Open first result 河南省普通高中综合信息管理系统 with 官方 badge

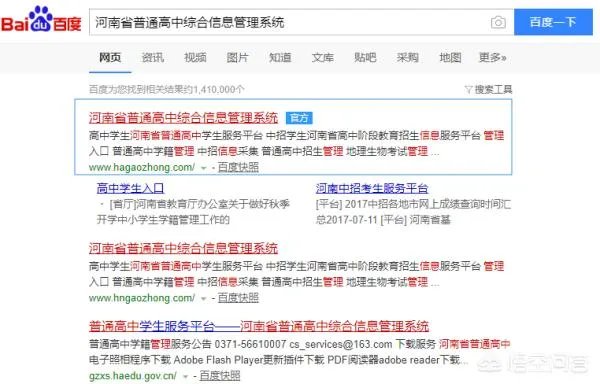183,118
